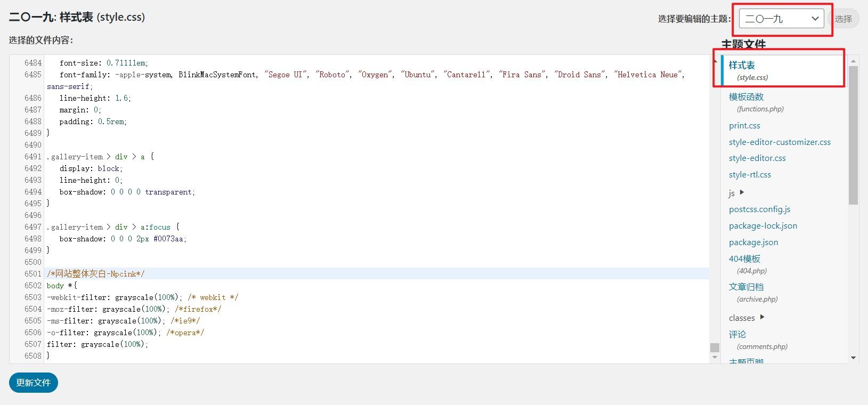
Task: Open the theme selection dropdown
Action: [781, 19]
